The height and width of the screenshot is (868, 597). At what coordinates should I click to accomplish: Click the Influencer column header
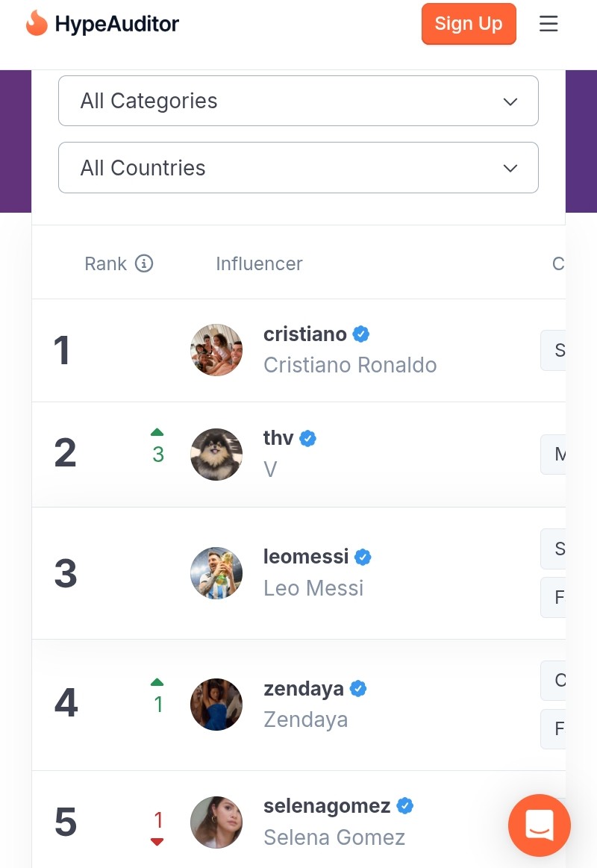(x=259, y=263)
